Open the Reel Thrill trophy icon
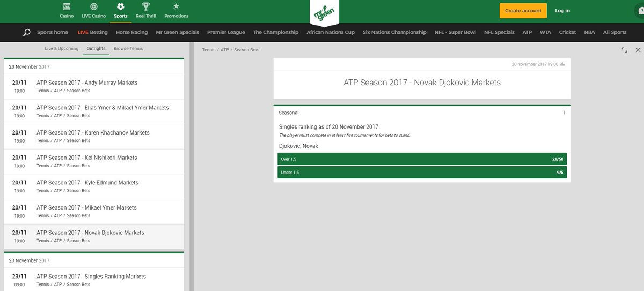This screenshot has width=644, height=291. coord(145,7)
